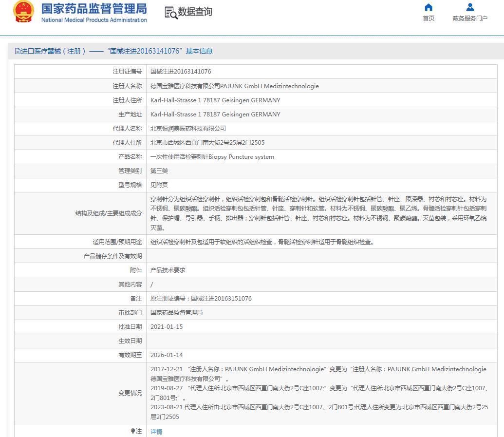
Task: Click the 结构及组成 description paragraph
Action: (x=318, y=213)
